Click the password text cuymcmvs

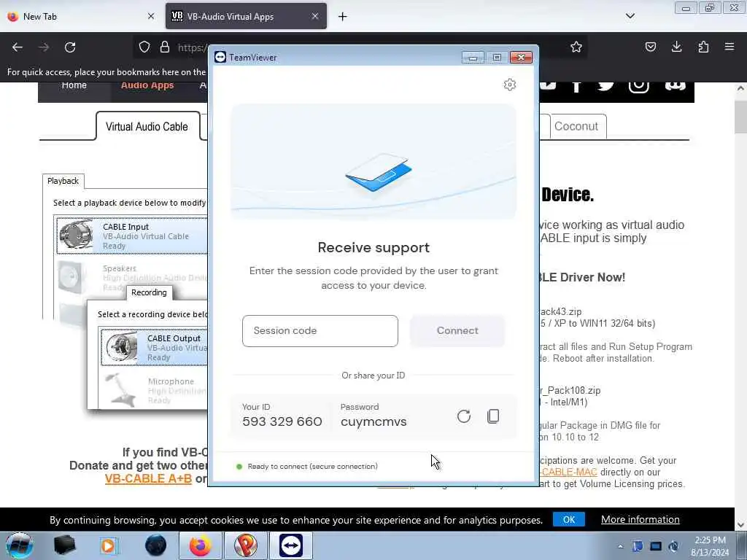click(x=373, y=422)
